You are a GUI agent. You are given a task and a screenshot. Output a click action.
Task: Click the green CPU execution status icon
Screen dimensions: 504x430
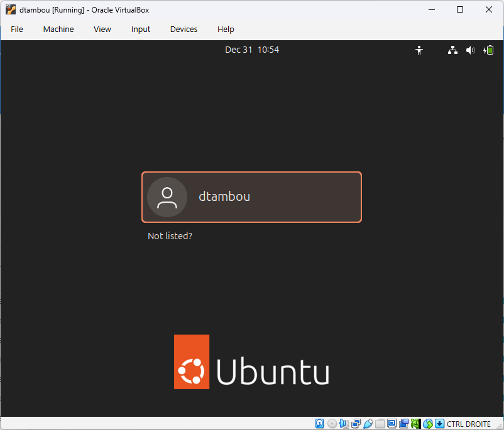415,424
